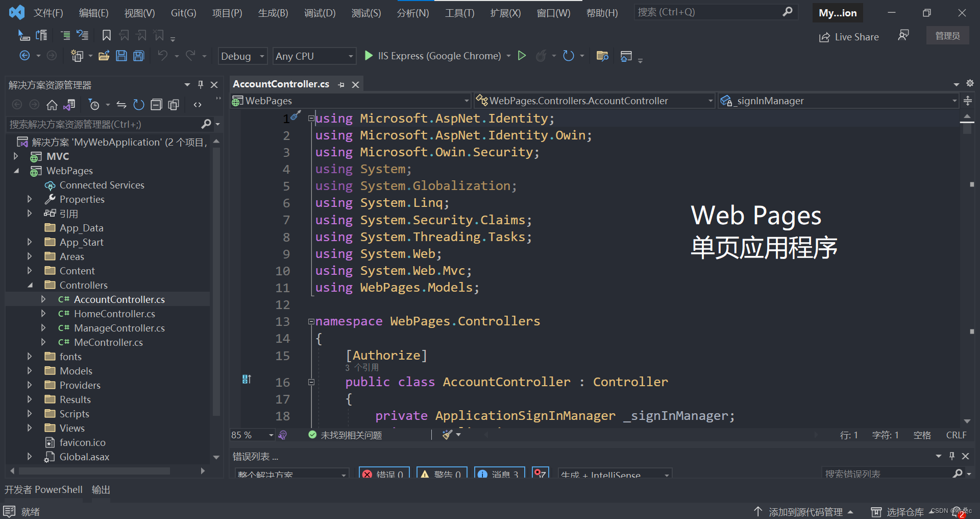Collapse the using directives region at line 1
The image size is (980, 519).
311,119
